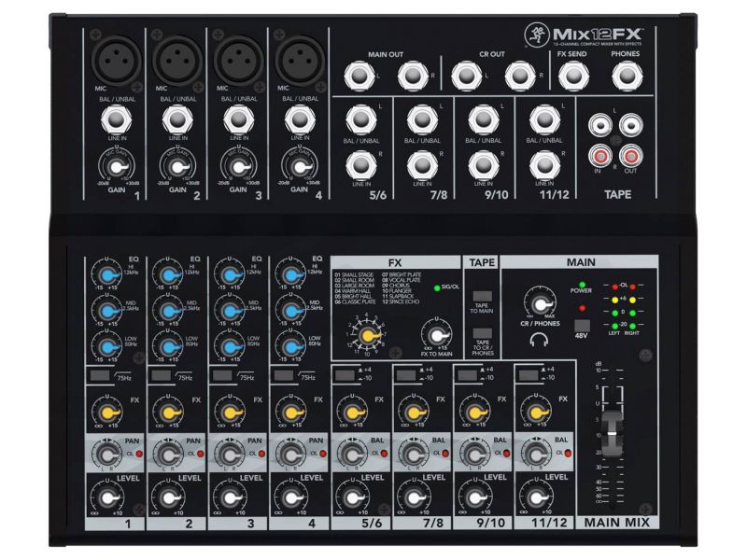Click the green POWER LED

pos(582,285)
